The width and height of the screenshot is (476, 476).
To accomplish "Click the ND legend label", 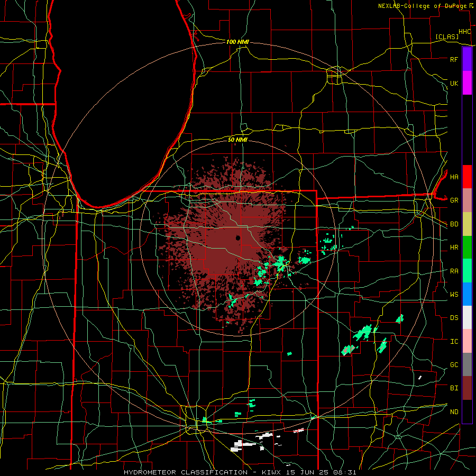I will point(454,412).
